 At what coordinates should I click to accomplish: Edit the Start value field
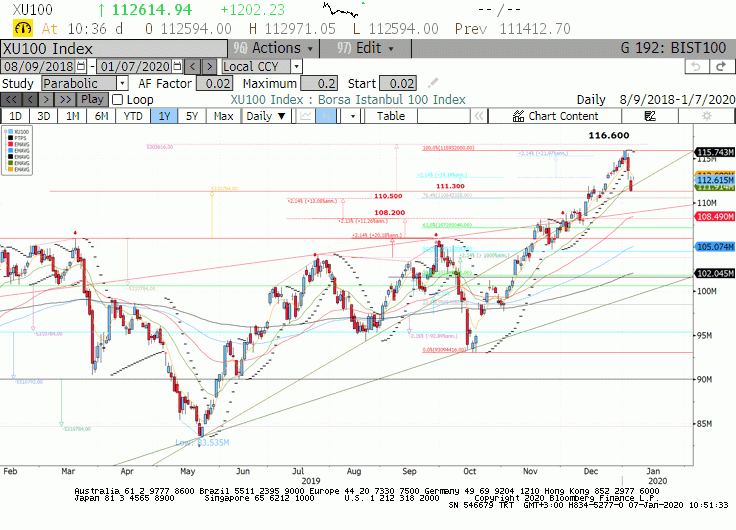click(x=398, y=84)
